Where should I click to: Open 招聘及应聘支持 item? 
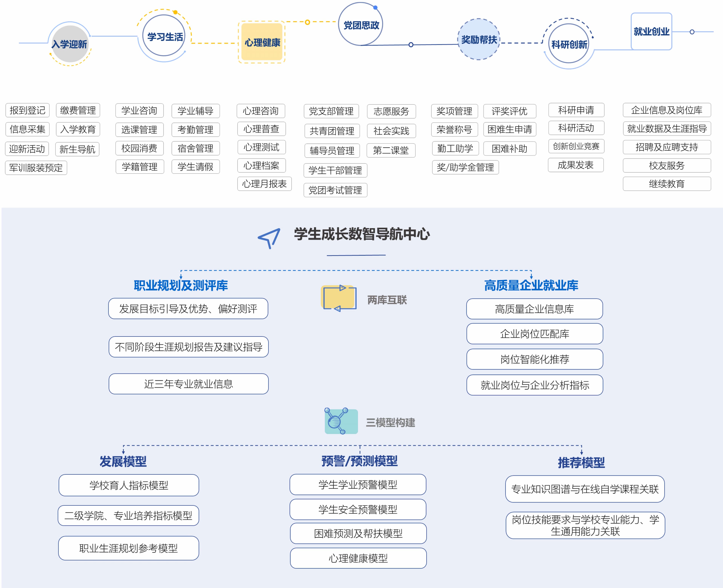[667, 147]
